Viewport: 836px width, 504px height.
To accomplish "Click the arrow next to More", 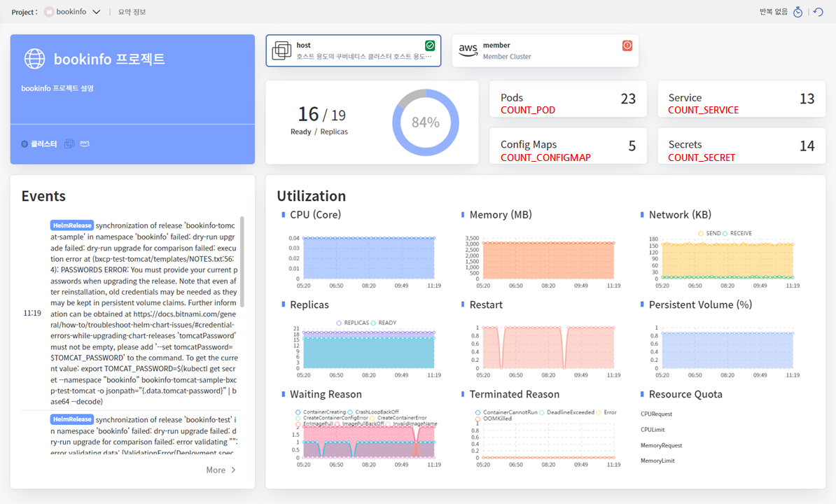I will pos(234,470).
